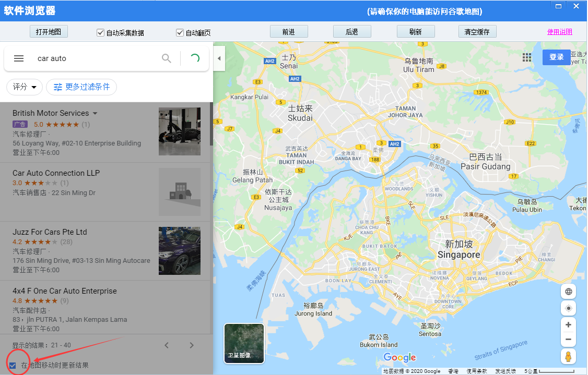Open the hamburger menu in search box
This screenshot has width=588, height=375.
pyautogui.click(x=19, y=58)
